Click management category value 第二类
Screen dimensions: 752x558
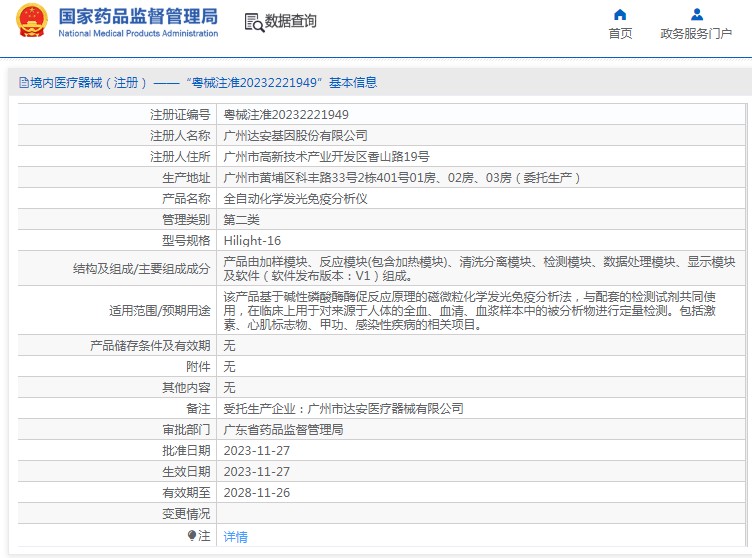(x=241, y=219)
